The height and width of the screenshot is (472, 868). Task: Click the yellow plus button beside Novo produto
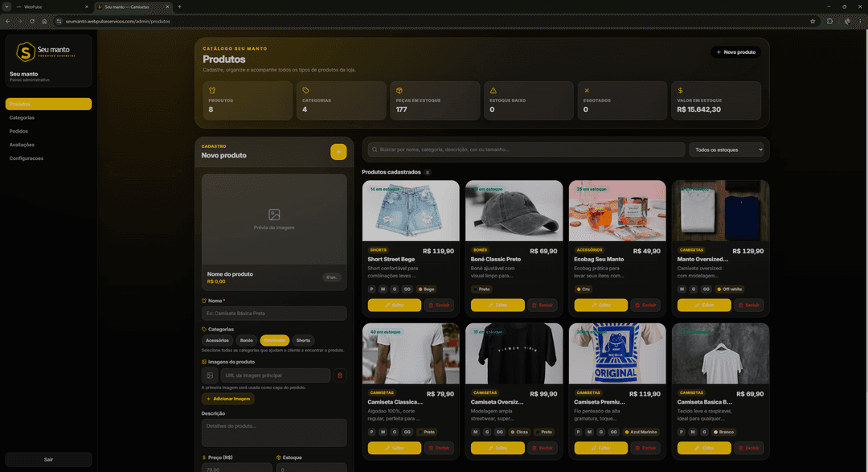[338, 152]
